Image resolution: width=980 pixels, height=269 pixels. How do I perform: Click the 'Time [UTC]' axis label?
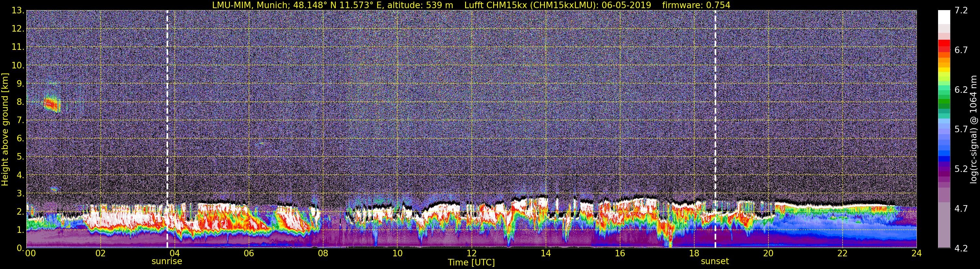[x=471, y=262]
